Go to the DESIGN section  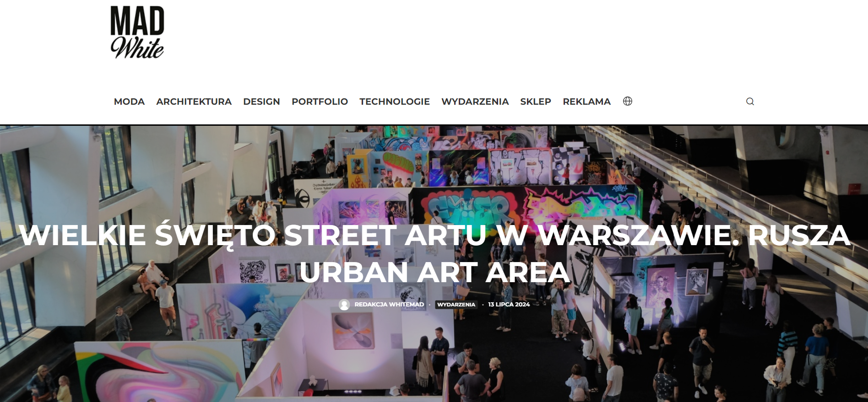tap(261, 102)
